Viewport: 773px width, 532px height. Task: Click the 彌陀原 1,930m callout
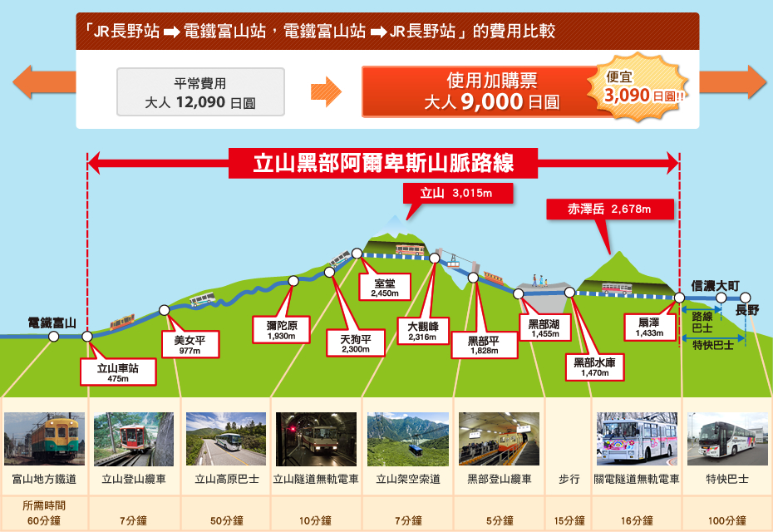pyautogui.click(x=281, y=329)
